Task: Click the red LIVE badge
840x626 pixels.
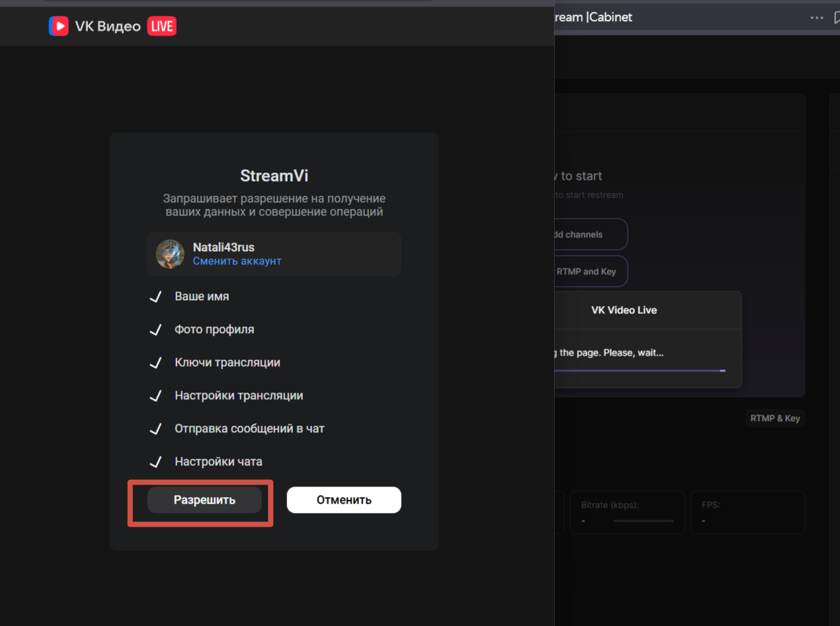Action: click(161, 26)
